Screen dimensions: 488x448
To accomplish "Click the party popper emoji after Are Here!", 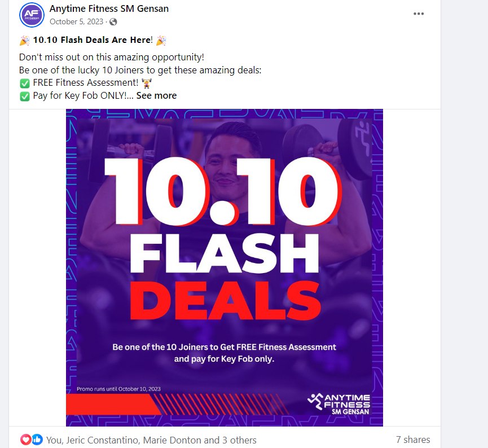I will pyautogui.click(x=161, y=41).
